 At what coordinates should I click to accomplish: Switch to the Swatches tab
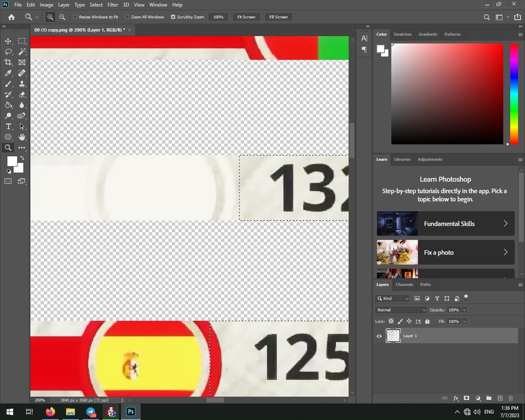coord(403,34)
